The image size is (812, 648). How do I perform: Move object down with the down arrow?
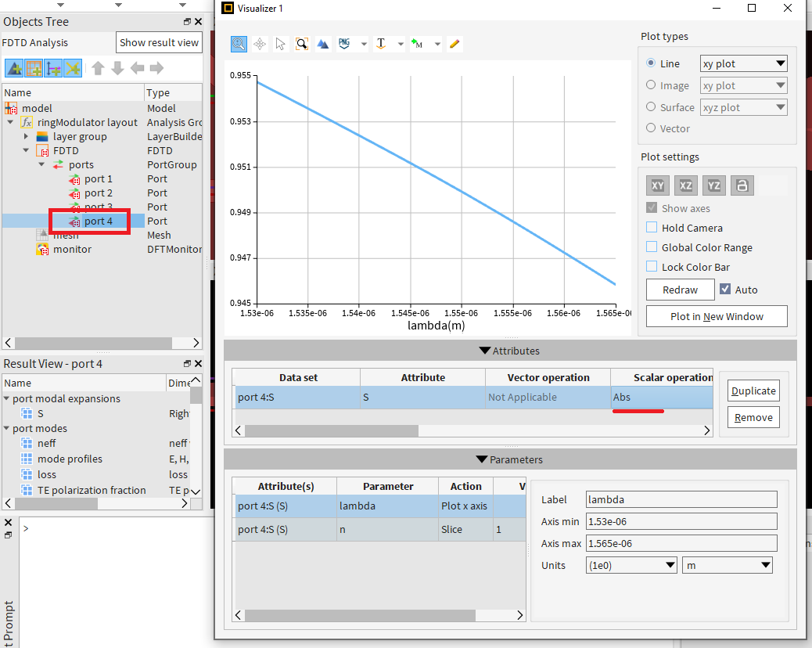117,68
